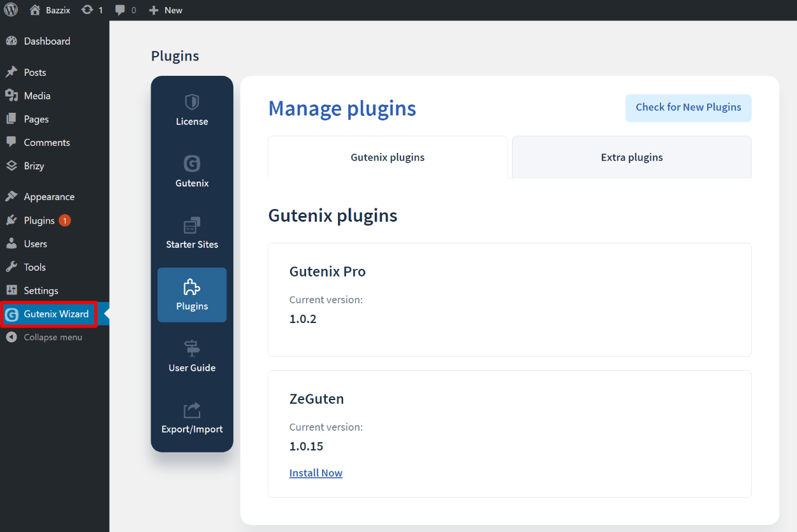This screenshot has width=797, height=532.
Task: Click version number 1.0.2
Action: coord(303,319)
